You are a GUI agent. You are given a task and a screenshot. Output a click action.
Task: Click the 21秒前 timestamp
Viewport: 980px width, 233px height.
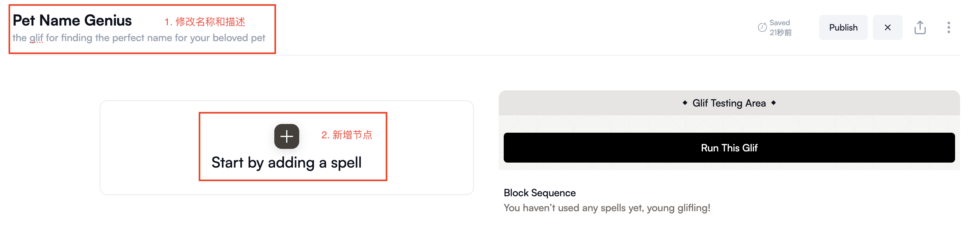[x=780, y=33]
